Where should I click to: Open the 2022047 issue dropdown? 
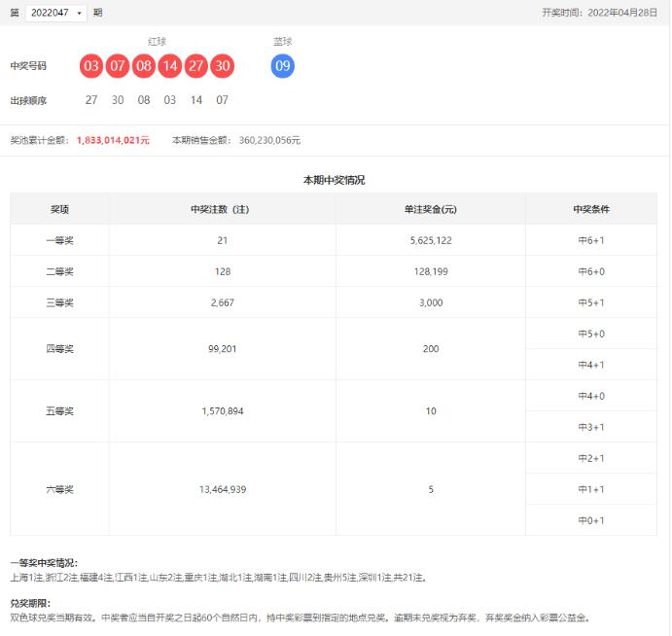(55, 13)
